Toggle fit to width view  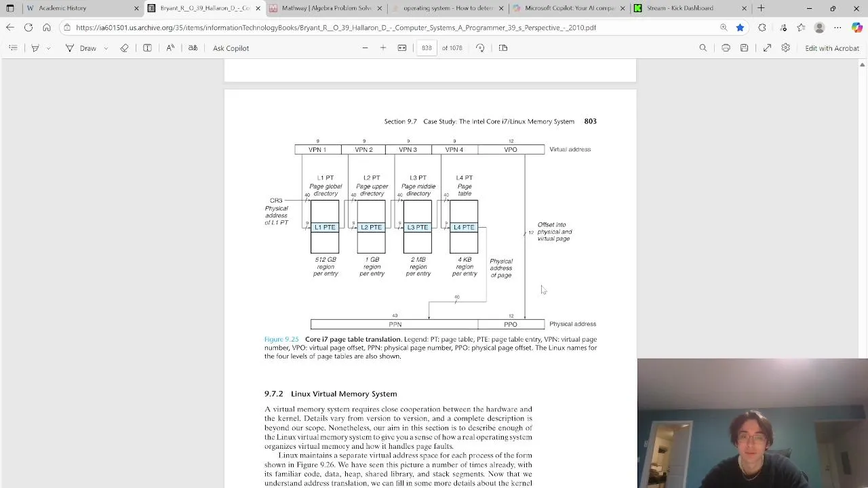point(402,48)
